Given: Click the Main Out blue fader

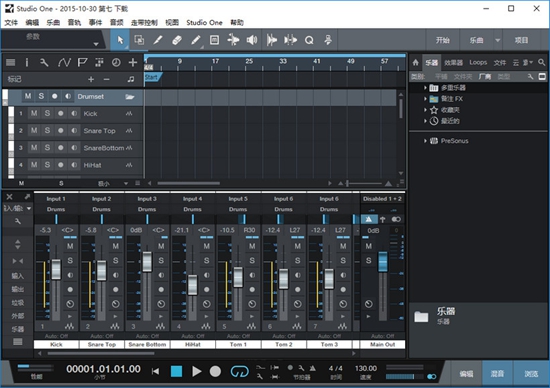Looking at the screenshot, I should tap(383, 261).
